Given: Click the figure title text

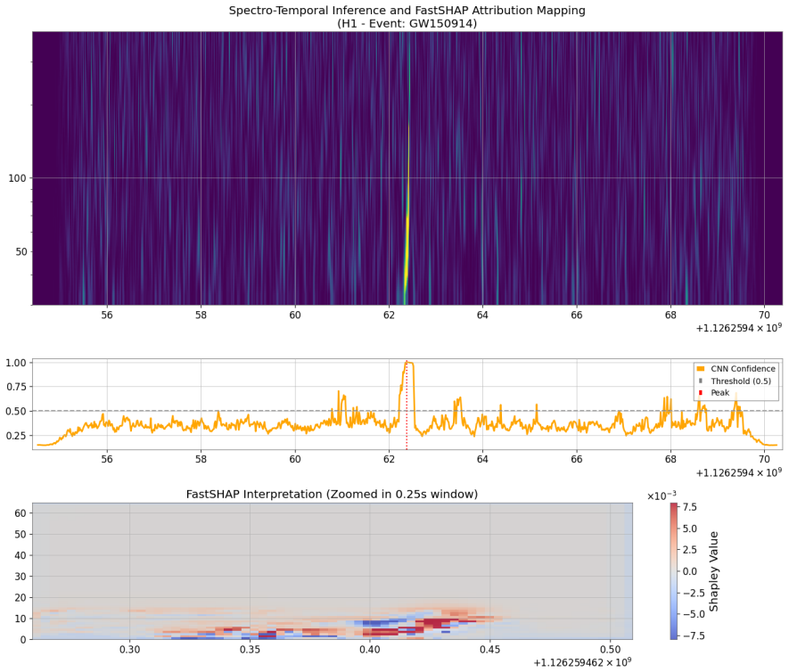Looking at the screenshot, I should coord(407,17).
